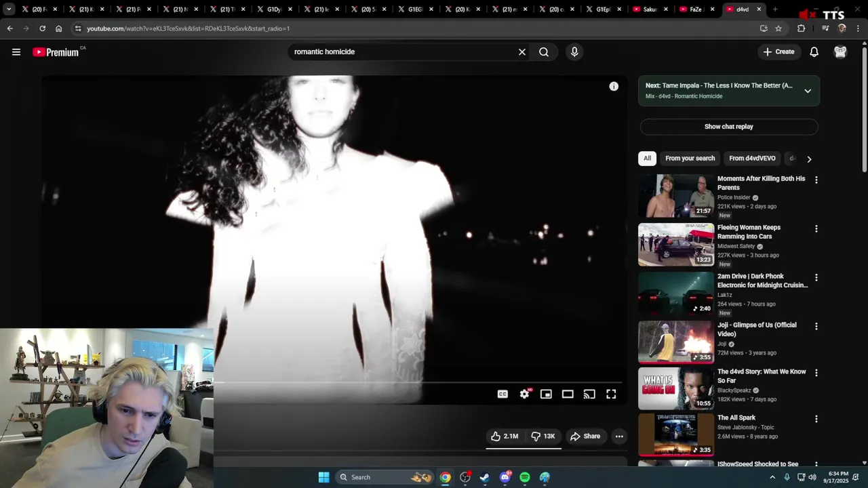Open the YouTube guide hamburger menu
This screenshot has height=488, width=868.
(16, 52)
